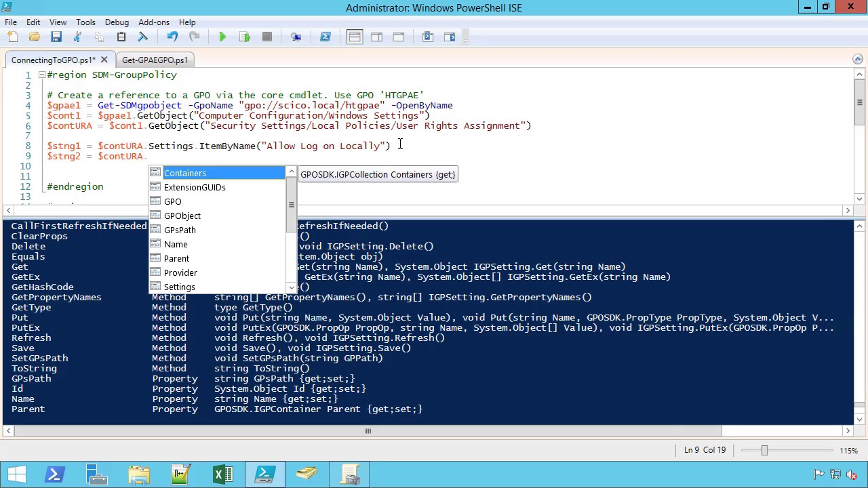Click the console pane horizontal scrollbar thumb
The width and height of the screenshot is (868, 488).
pyautogui.click(x=368, y=430)
